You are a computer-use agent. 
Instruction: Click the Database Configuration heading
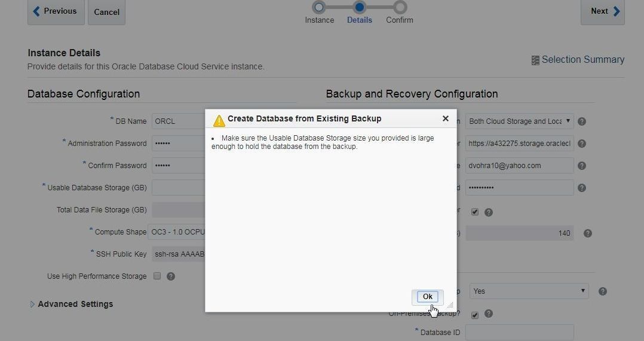84,94
